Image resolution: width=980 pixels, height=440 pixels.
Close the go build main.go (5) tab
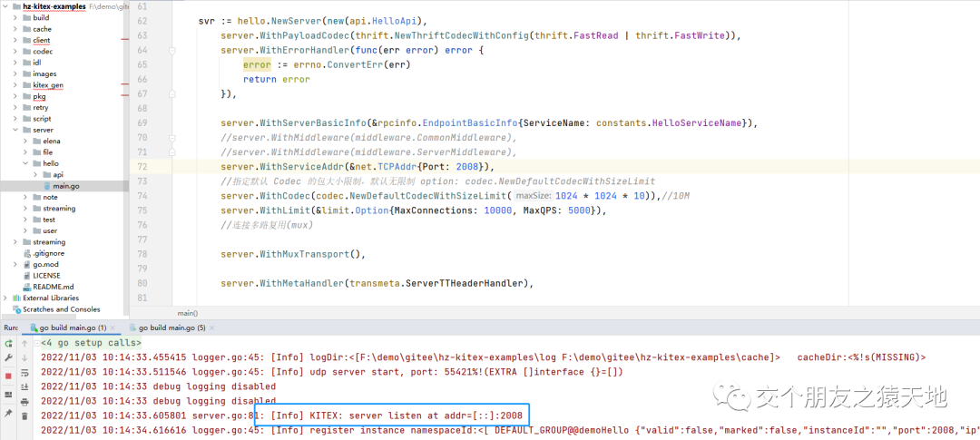211,328
